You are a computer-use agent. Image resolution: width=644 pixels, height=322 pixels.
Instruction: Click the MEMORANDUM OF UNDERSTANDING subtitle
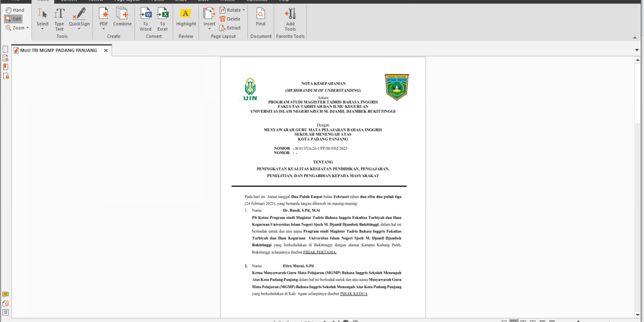[323, 91]
